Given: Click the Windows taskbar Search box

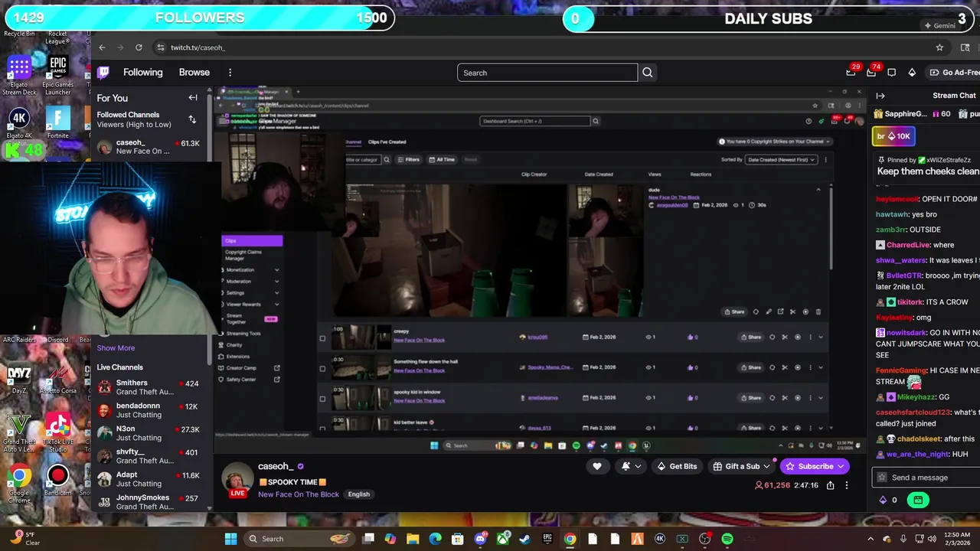Looking at the screenshot, I should point(299,539).
